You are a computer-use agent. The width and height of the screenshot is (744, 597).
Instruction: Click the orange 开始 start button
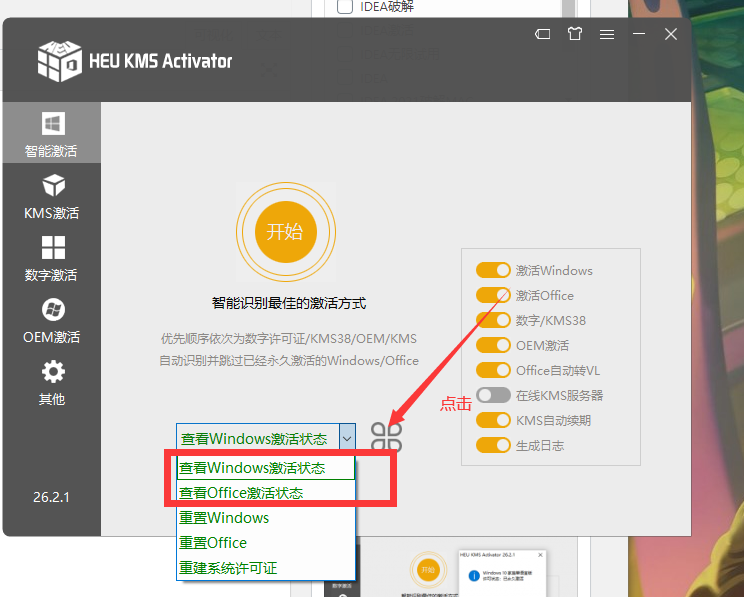coord(286,232)
